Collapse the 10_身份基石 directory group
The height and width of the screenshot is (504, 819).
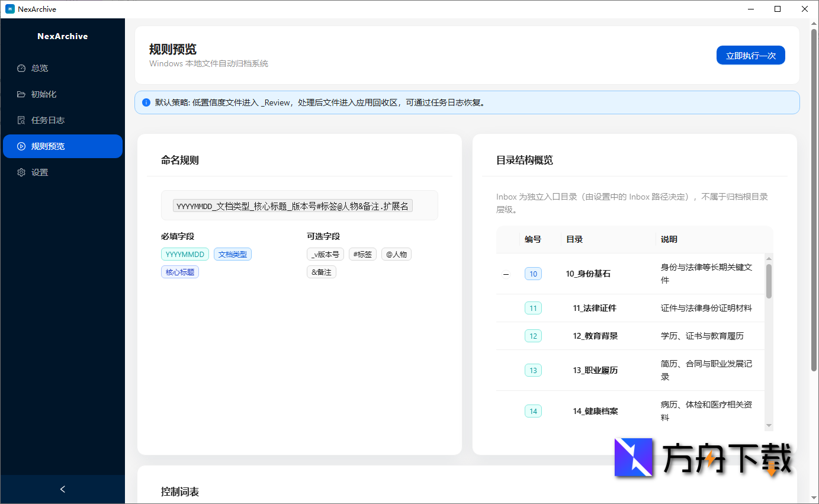coord(506,274)
